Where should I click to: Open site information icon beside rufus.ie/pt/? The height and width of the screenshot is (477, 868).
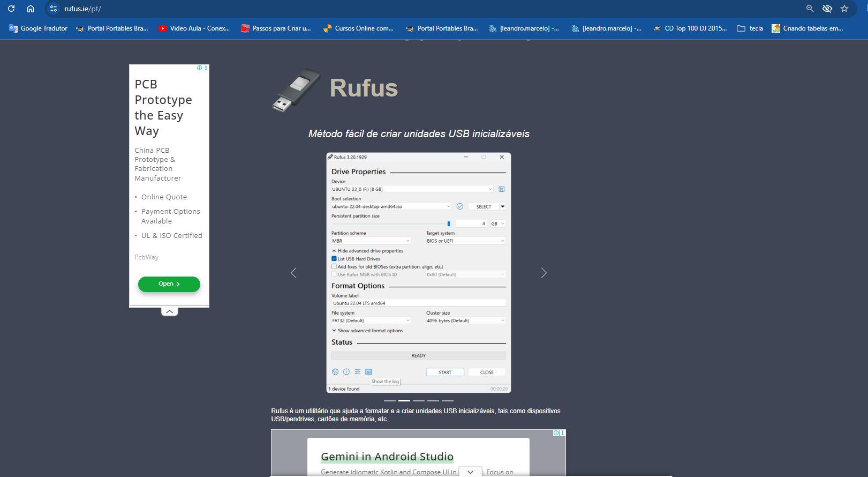point(54,9)
